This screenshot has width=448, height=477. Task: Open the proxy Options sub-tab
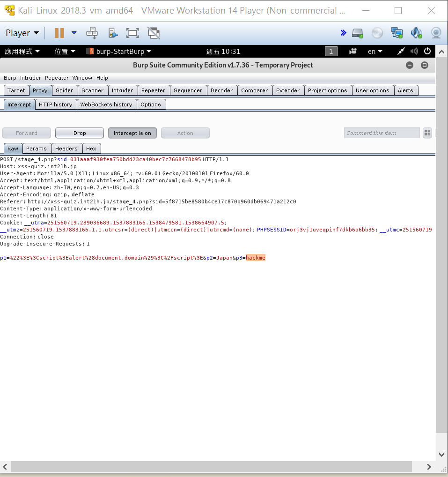[x=151, y=104]
